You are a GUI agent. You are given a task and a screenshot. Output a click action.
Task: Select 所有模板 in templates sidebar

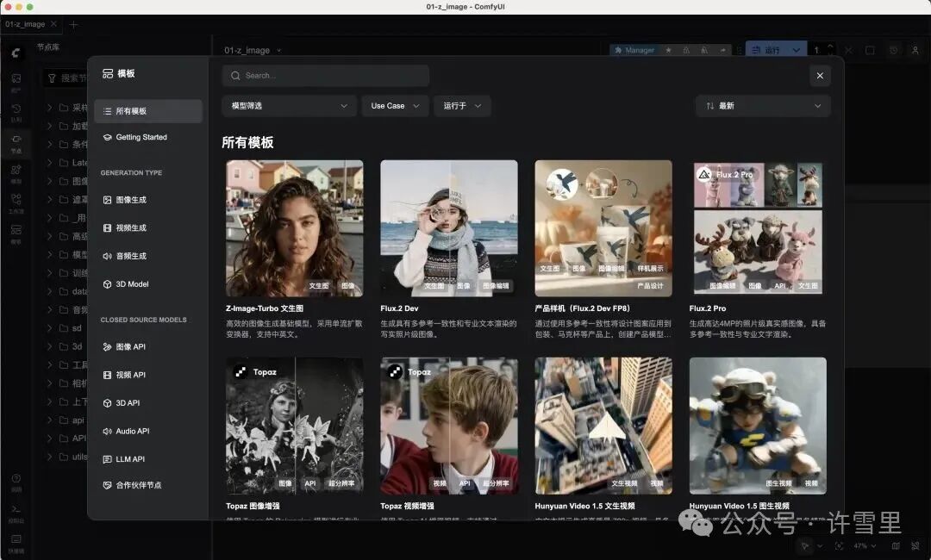click(x=148, y=111)
